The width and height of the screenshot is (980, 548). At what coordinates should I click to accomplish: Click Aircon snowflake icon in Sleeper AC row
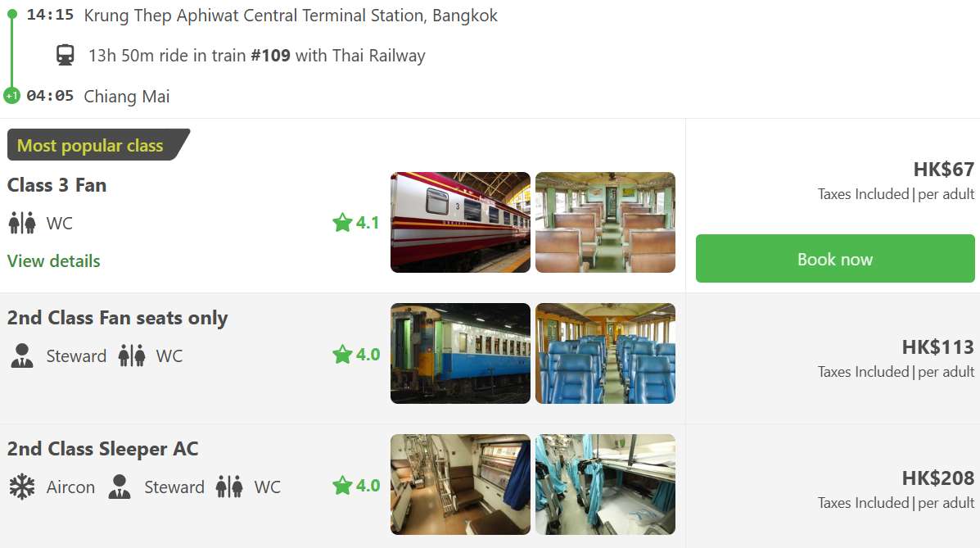[x=22, y=487]
